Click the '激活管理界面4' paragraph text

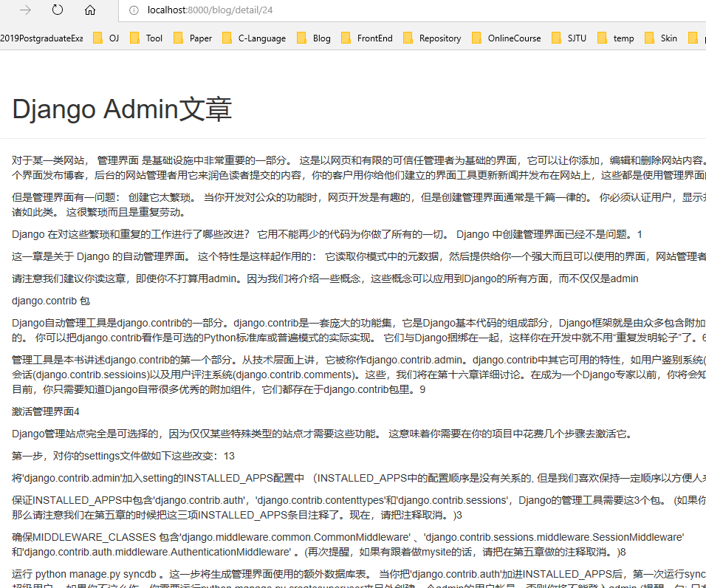pyautogui.click(x=46, y=411)
